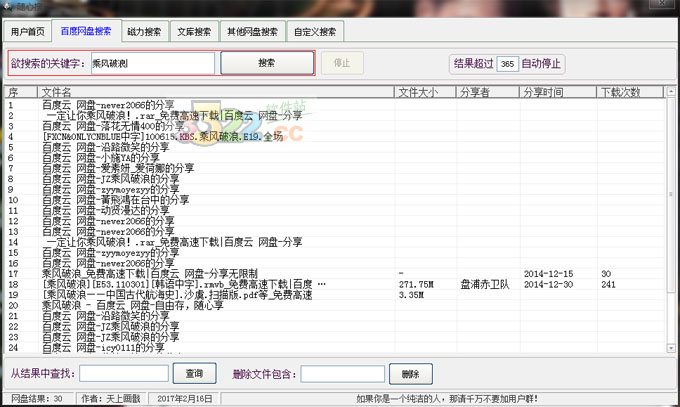
Task: Click the 删除 button
Action: [411, 374]
